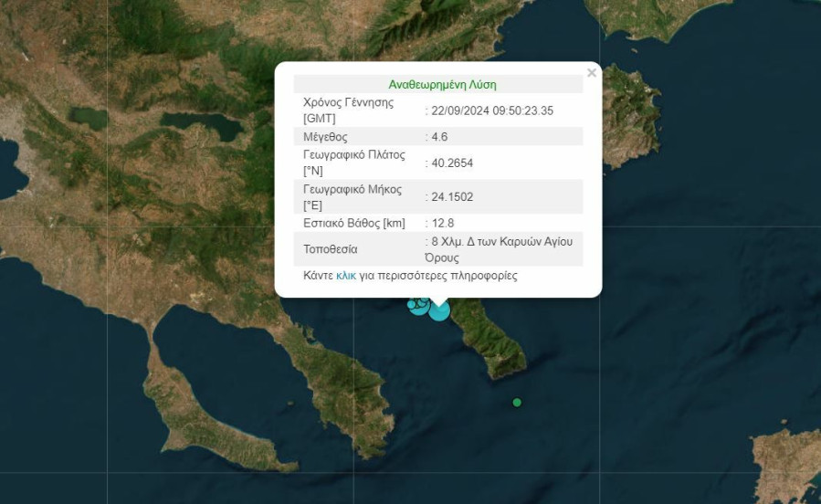821x504 pixels.
Task: Click the latitude value 40.2654
Action: click(x=452, y=163)
